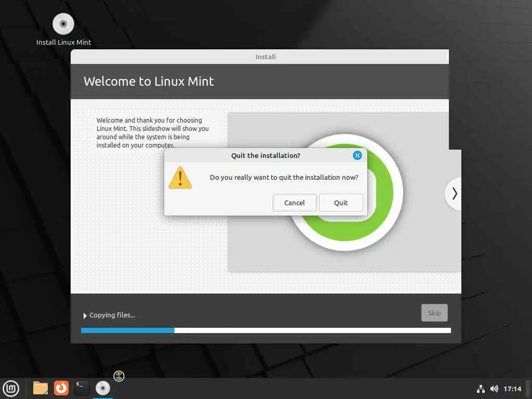Open the network connection tray icon
This screenshot has height=399, width=532.
(x=481, y=389)
